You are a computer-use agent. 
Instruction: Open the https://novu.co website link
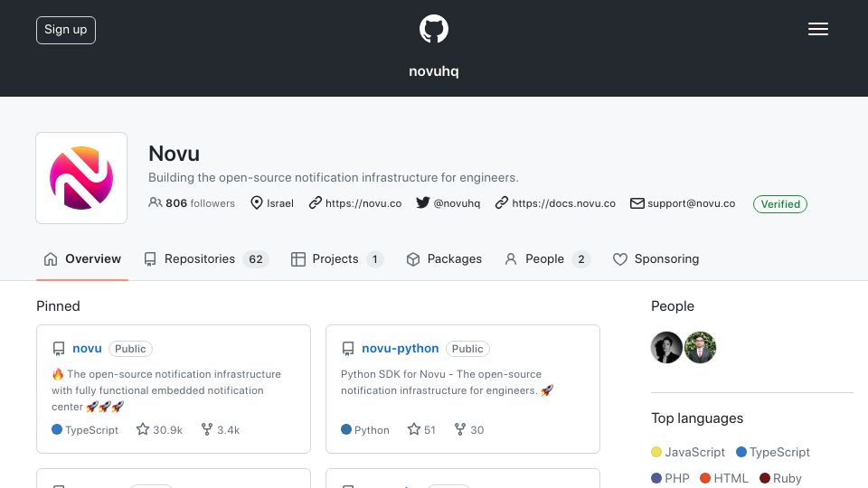363,203
